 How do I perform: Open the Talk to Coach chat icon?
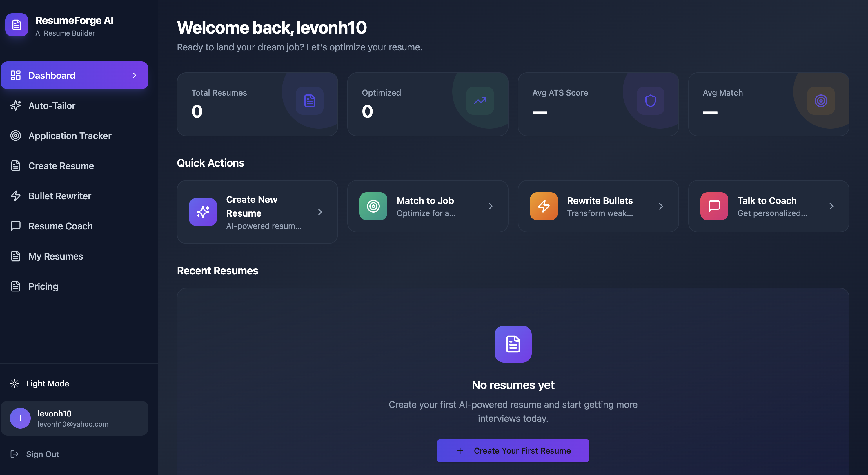pyautogui.click(x=714, y=206)
